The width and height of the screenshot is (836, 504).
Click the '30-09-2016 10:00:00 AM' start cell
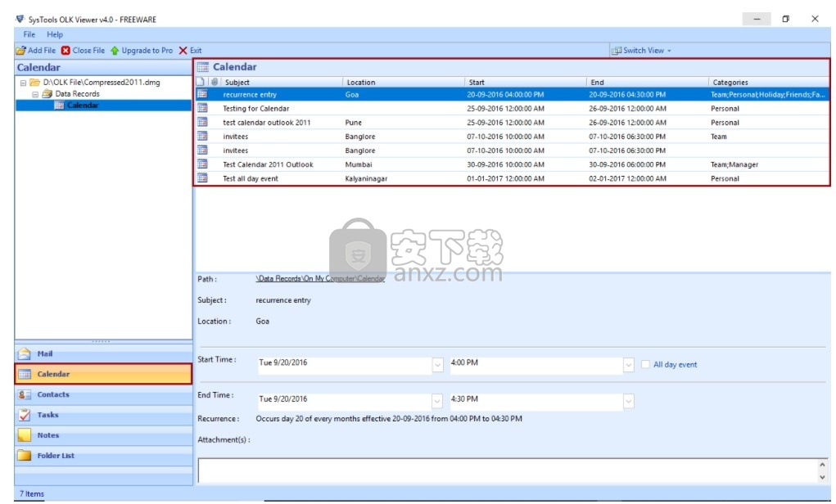(x=505, y=164)
